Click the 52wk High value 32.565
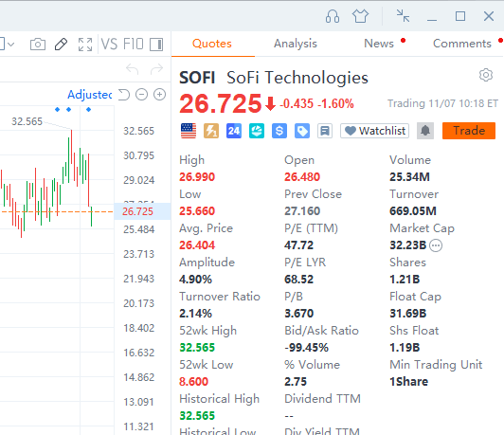Image resolution: width=504 pixels, height=435 pixels. (197, 348)
